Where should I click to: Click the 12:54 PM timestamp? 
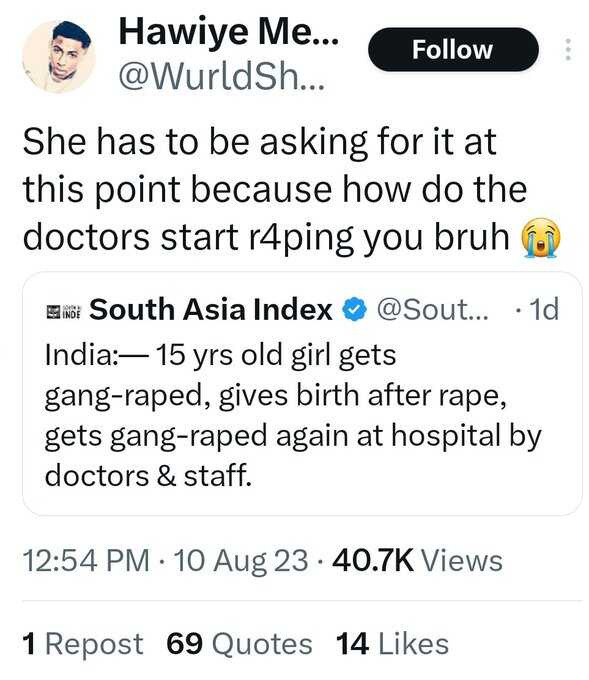[x=86, y=560]
